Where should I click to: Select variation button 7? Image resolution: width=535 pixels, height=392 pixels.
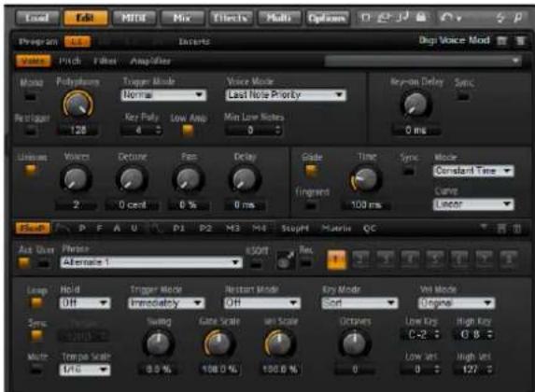(x=485, y=259)
